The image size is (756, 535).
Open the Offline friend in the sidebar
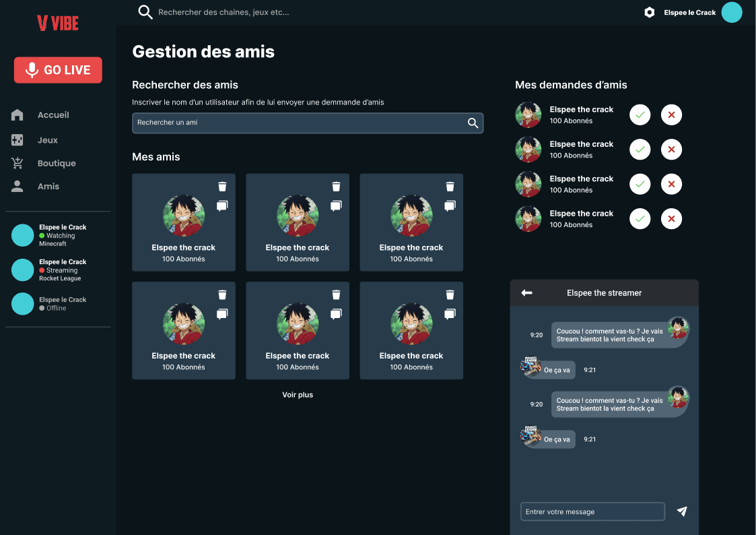point(49,304)
